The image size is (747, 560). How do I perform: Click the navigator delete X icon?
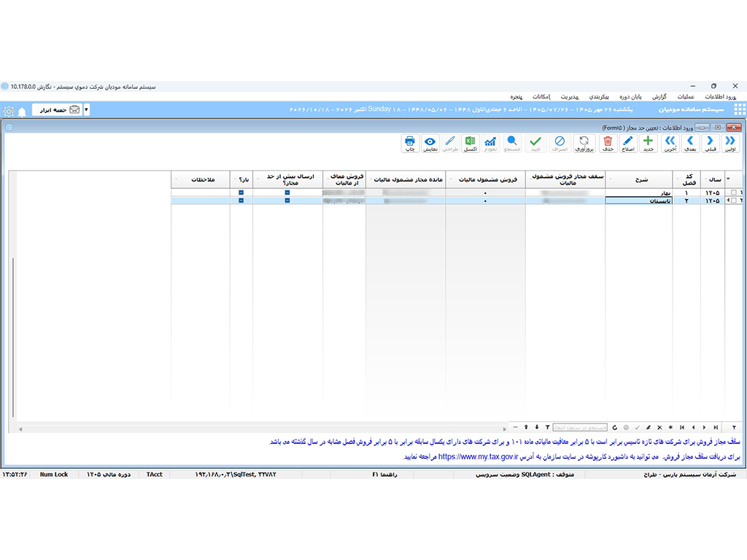pos(659,427)
